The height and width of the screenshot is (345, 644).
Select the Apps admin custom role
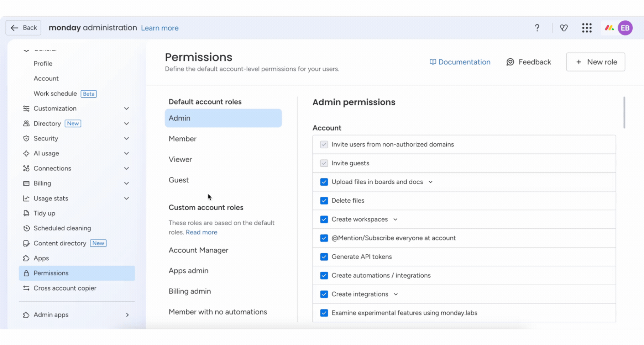(x=223, y=271)
